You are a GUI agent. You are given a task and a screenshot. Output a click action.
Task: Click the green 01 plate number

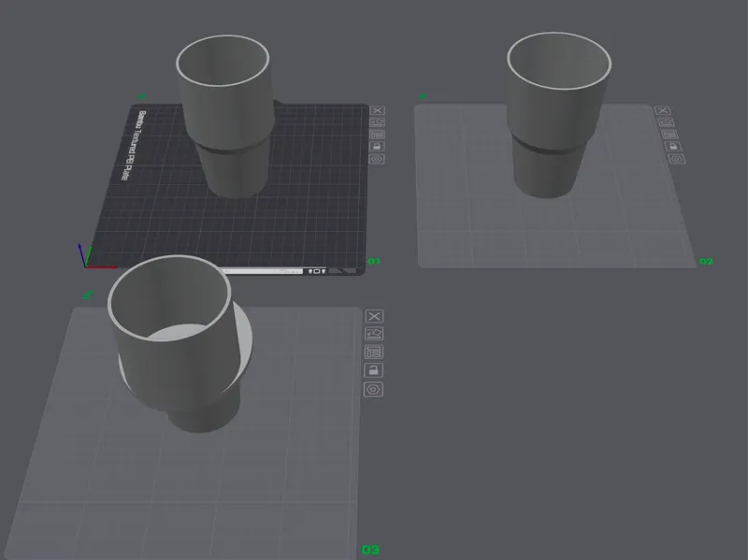(x=374, y=262)
